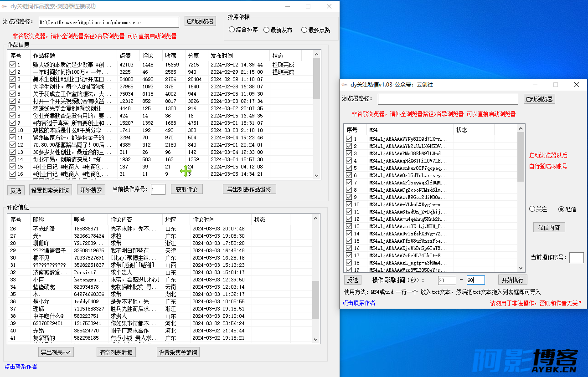Screen dimensions: 588x377
Task: Sort works by 分享 column header
Action: click(x=196, y=56)
